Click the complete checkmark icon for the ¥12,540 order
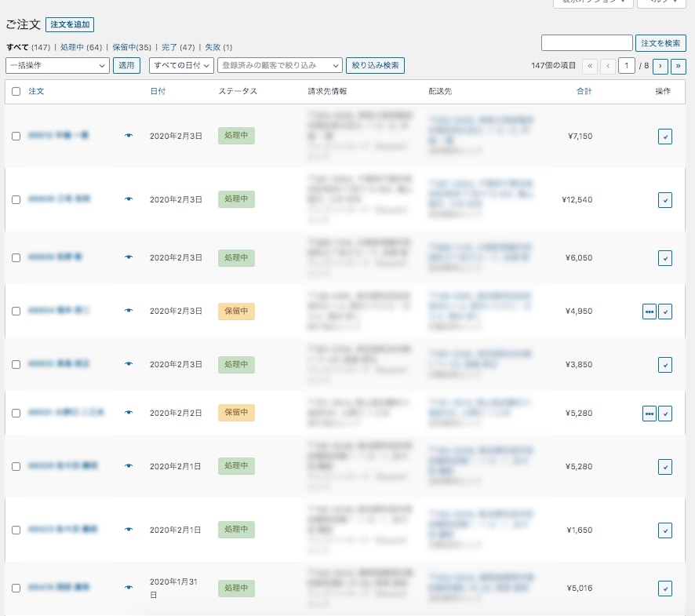695x616 pixels. [665, 200]
